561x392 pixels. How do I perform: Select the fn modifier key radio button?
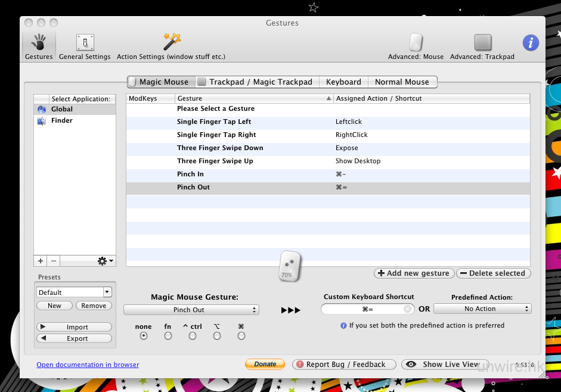click(x=168, y=336)
